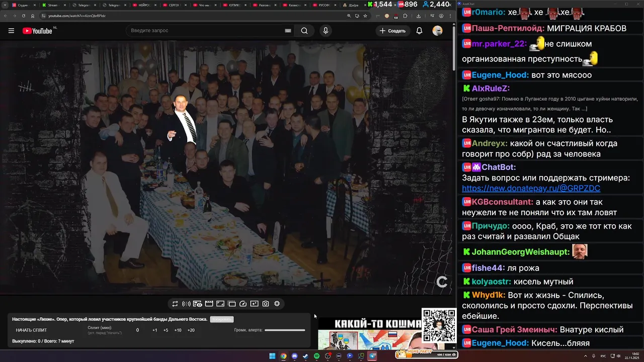Click username Паша-Рептилойд in chat
This screenshot has width=644, height=362.
pyautogui.click(x=508, y=28)
